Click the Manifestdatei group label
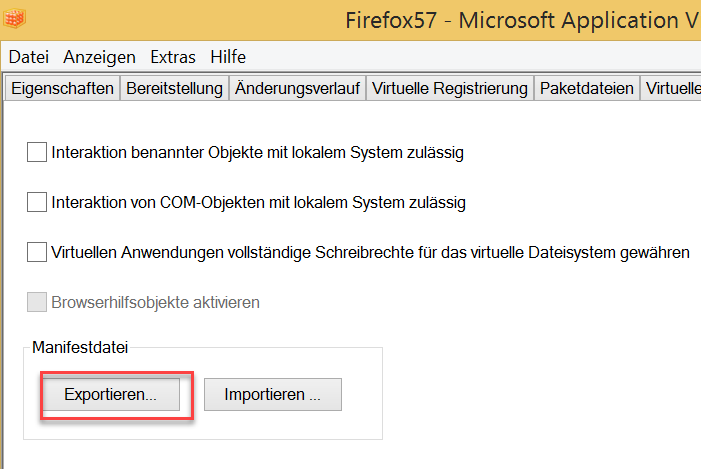Screen dimensions: 701x469 (x=80, y=347)
